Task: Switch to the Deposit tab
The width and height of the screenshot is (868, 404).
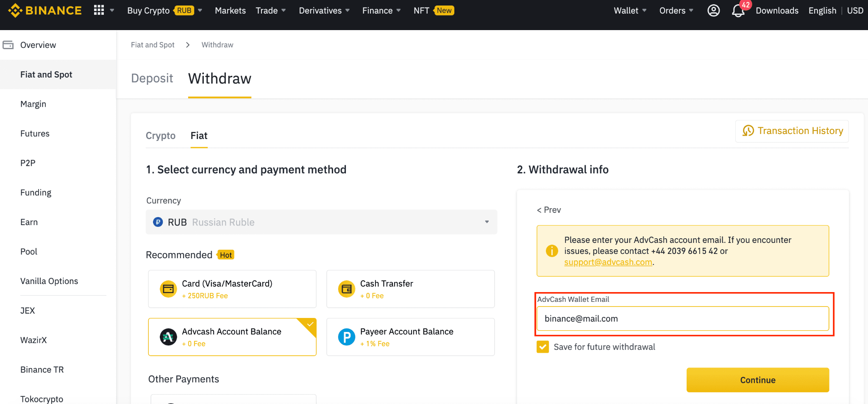Action: [x=152, y=78]
